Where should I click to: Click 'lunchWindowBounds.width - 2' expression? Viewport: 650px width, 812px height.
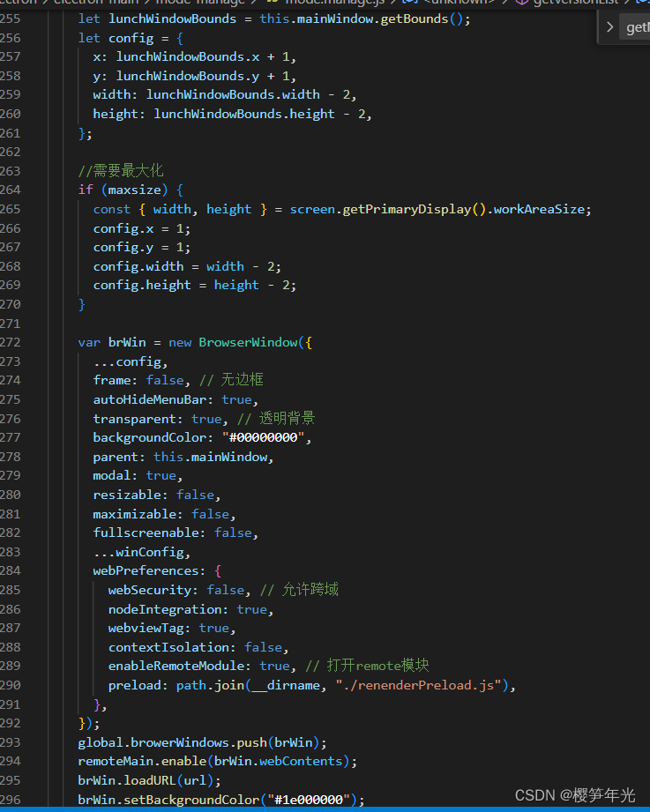coord(248,94)
